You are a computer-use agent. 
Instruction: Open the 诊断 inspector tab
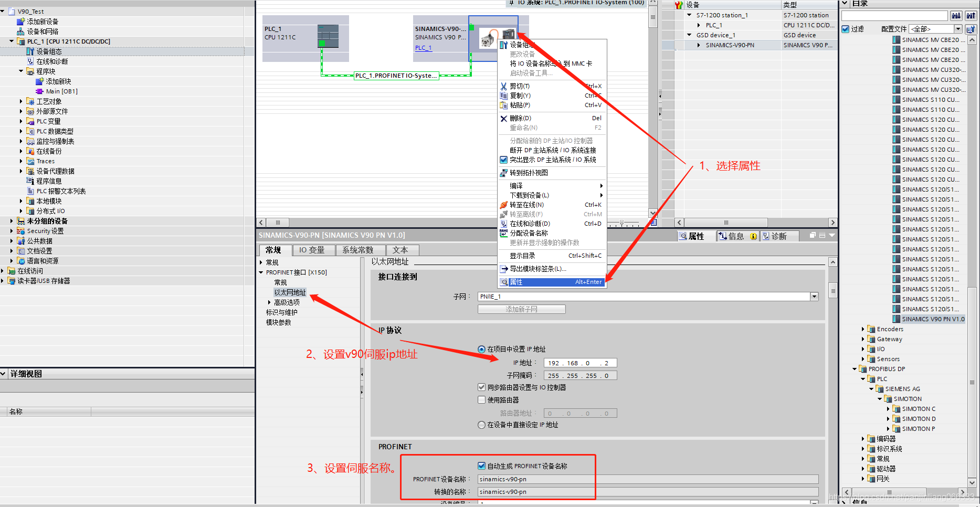tap(779, 236)
